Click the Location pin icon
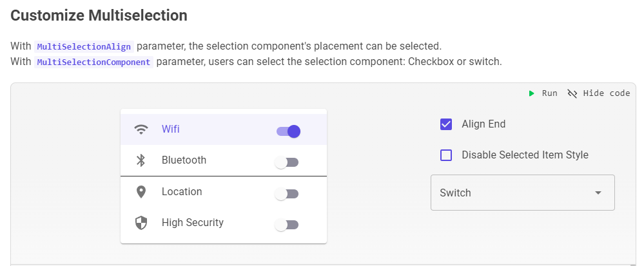The height and width of the screenshot is (266, 644). [141, 192]
